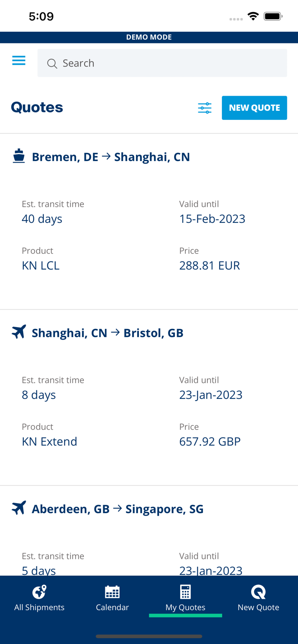The height and width of the screenshot is (644, 298).
Task: Switch to the Calendar tab
Action: pyautogui.click(x=112, y=598)
